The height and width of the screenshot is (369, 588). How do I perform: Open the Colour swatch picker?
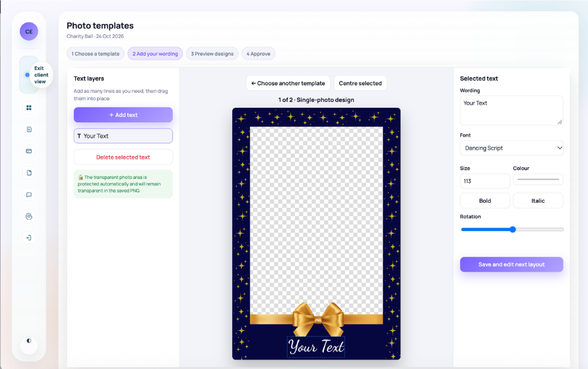tap(538, 180)
